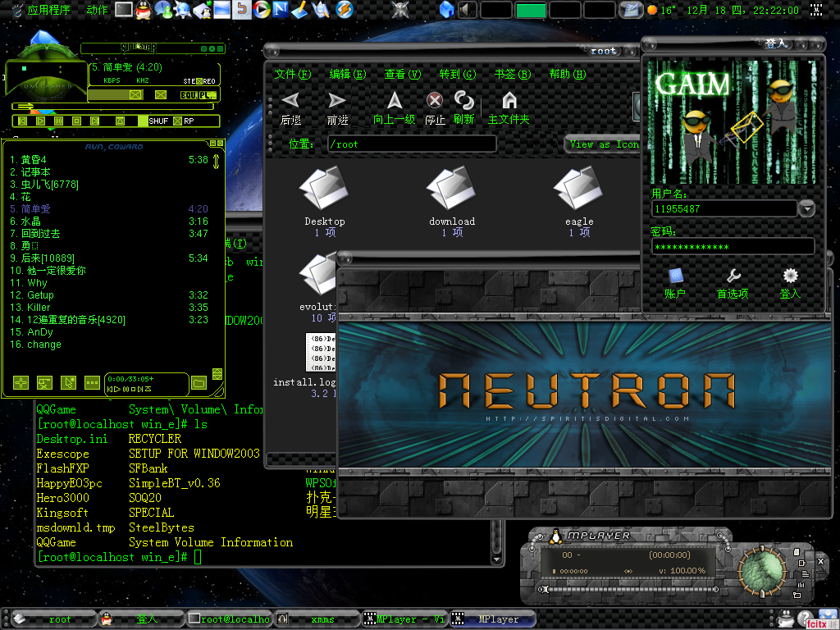Screen dimensions: 840x630
Task: Click the XMMS pause button
Action: pyautogui.click(x=58, y=121)
